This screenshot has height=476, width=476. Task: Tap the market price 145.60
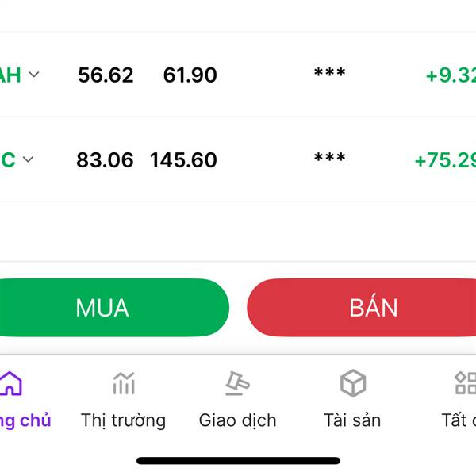point(183,160)
